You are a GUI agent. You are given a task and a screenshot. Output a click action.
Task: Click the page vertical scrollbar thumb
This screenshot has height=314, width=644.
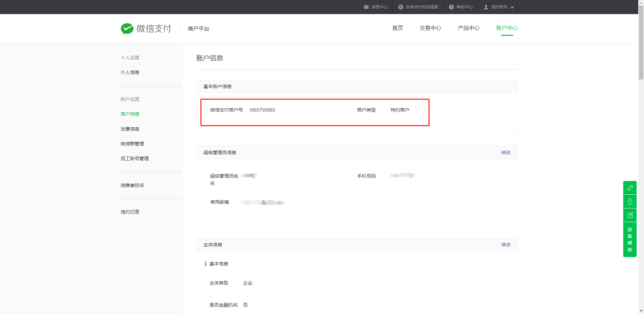tap(641, 42)
